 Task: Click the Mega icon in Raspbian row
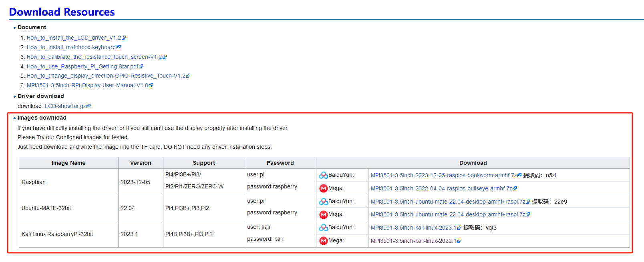[323, 188]
